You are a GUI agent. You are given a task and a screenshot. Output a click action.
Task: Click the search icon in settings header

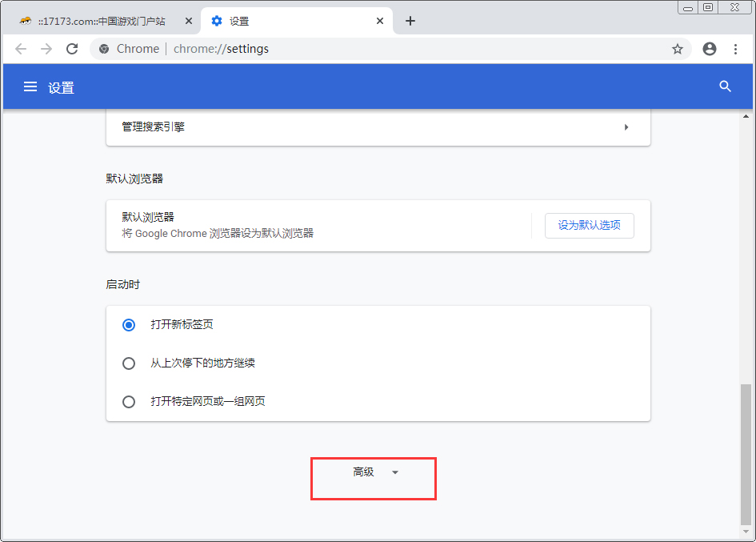coord(725,86)
